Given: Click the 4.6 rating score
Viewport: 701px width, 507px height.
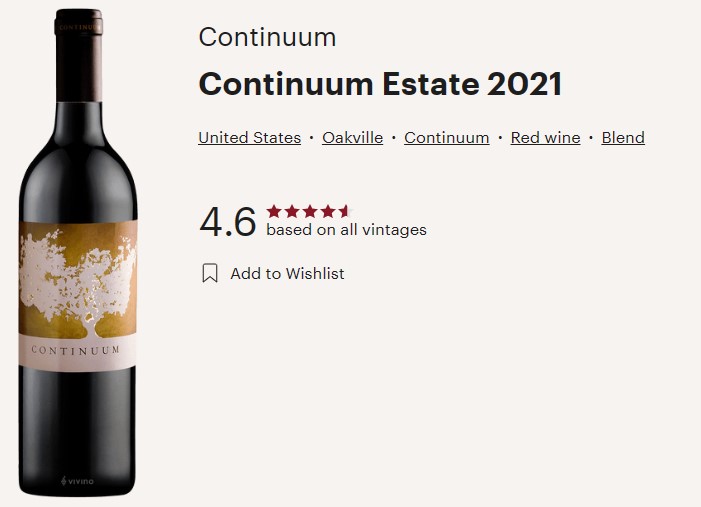Looking at the screenshot, I should click(228, 222).
